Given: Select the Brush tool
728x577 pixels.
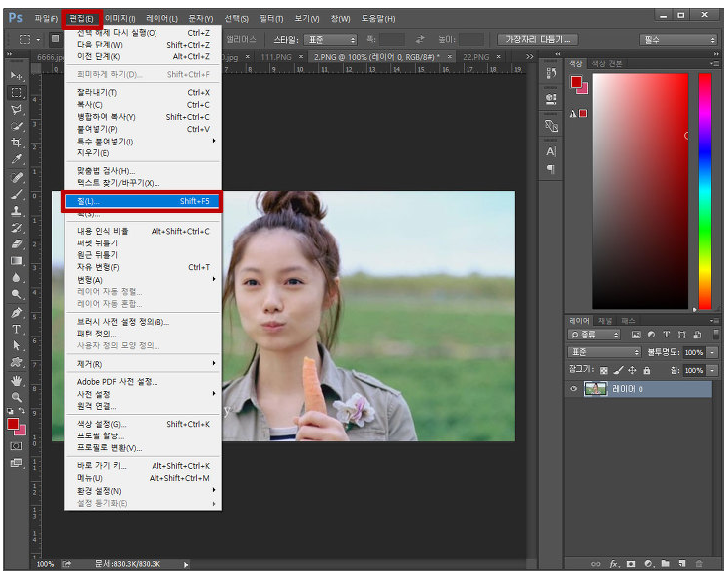Looking at the screenshot, I should click(16, 194).
